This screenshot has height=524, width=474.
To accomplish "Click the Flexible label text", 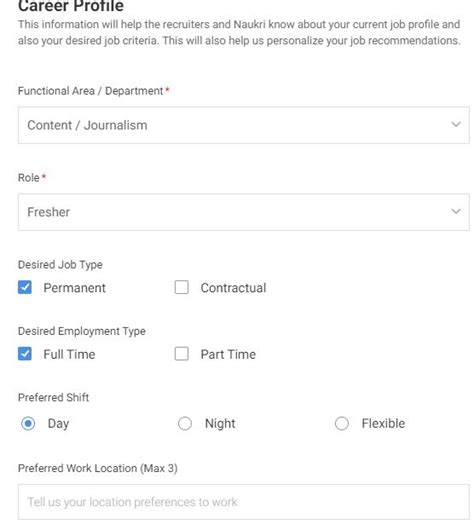I will pos(383,423).
